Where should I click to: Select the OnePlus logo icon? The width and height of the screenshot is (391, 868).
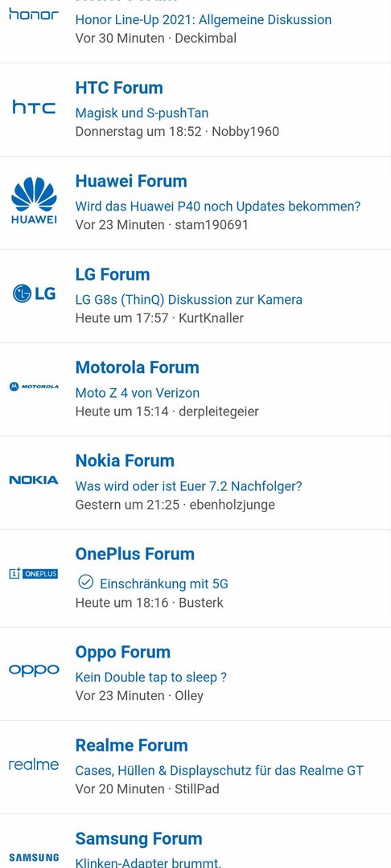click(x=34, y=574)
